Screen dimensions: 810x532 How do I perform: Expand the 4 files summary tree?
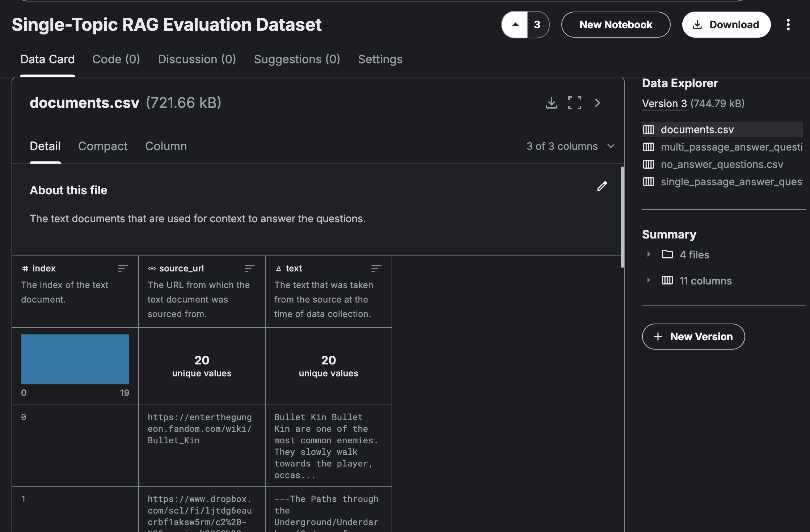(x=649, y=254)
